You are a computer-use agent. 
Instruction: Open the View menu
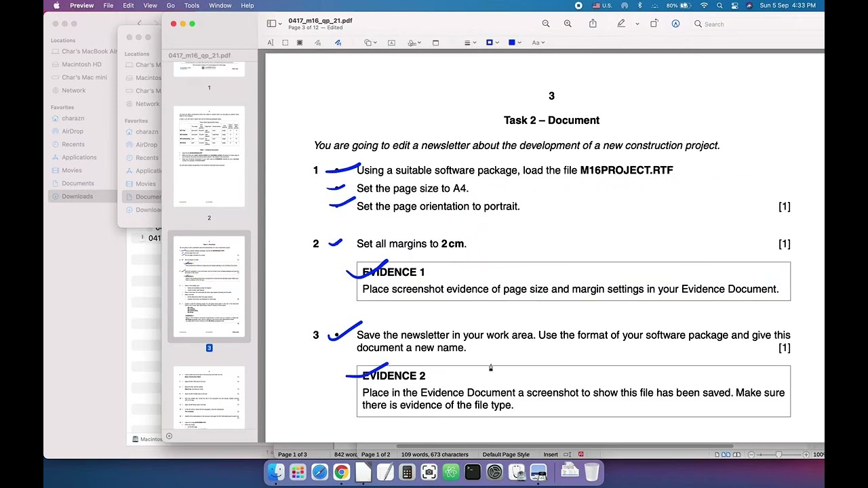[x=150, y=5]
